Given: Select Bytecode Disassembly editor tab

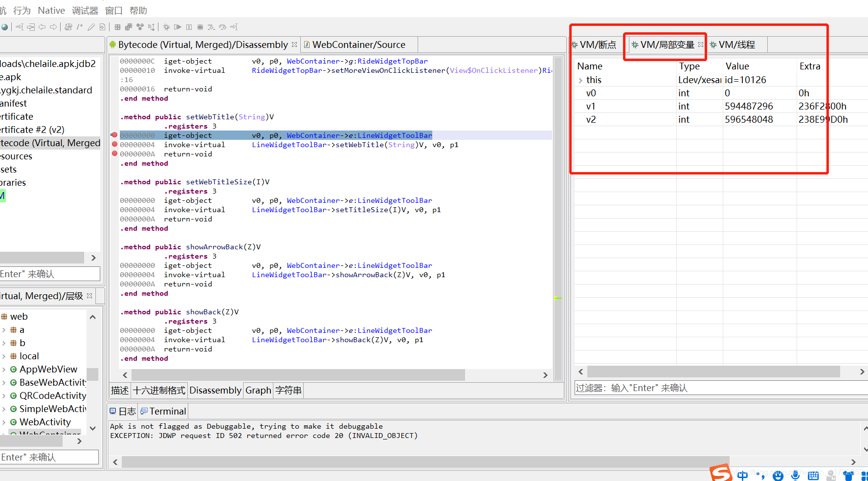Looking at the screenshot, I should click(203, 44).
